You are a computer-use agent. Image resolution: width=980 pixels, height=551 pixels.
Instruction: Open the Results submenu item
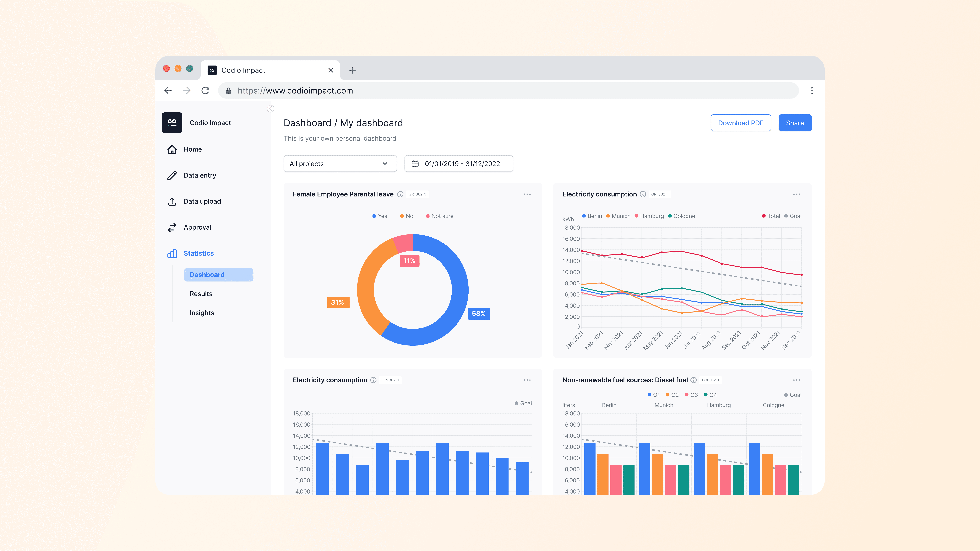point(201,294)
